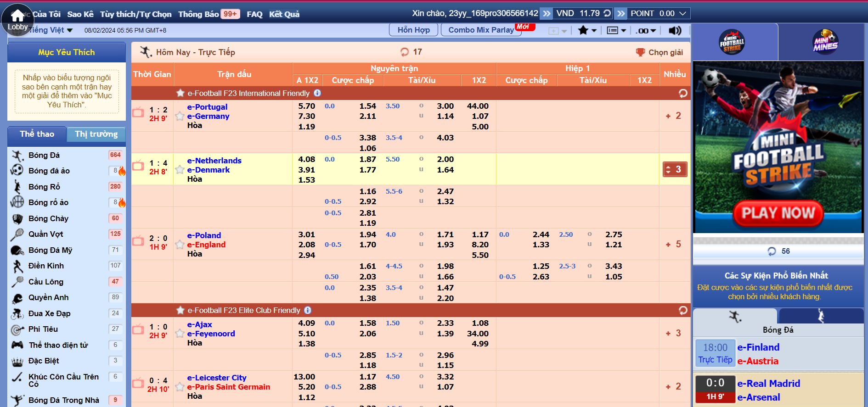
Task: Expand more markets +5 for e-Poland
Action: coord(674,244)
